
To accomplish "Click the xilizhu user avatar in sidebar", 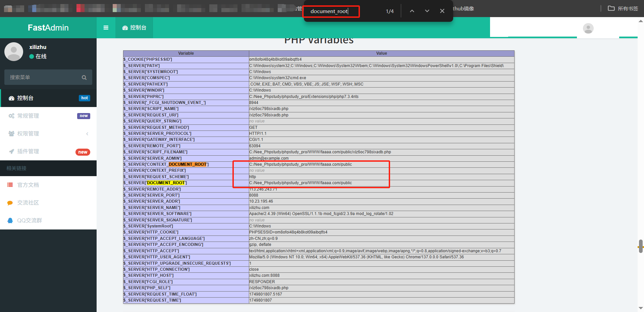I will pyautogui.click(x=14, y=51).
